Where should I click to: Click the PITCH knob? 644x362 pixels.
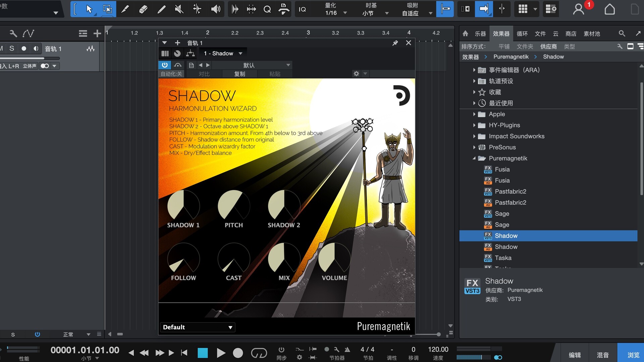point(234,205)
